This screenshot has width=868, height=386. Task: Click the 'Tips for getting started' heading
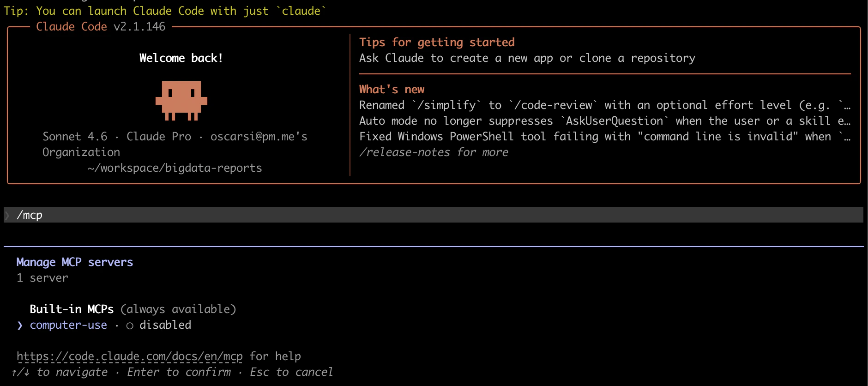(437, 42)
